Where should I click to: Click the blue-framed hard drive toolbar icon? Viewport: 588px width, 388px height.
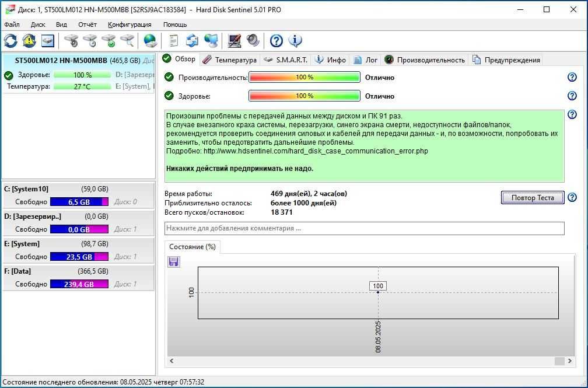tap(48, 40)
